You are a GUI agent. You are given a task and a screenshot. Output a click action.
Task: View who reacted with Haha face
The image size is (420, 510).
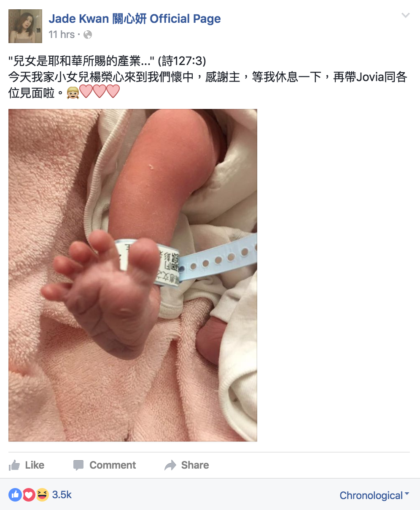coord(42,495)
